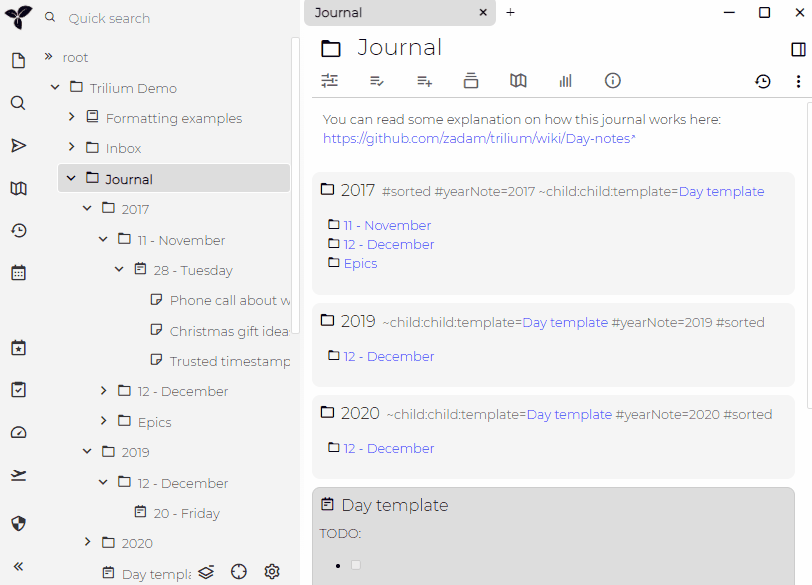Collapse the Journal node in the tree

pyautogui.click(x=69, y=178)
